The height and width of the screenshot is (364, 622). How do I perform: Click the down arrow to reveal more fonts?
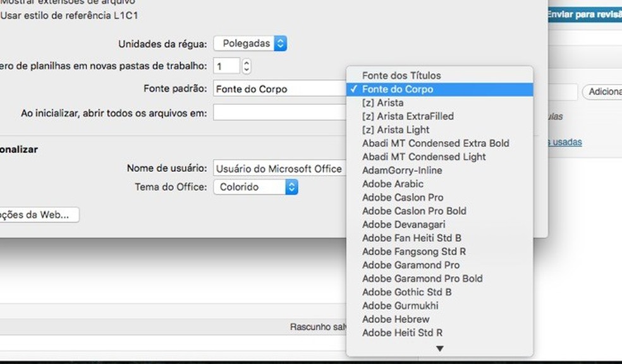(x=440, y=348)
